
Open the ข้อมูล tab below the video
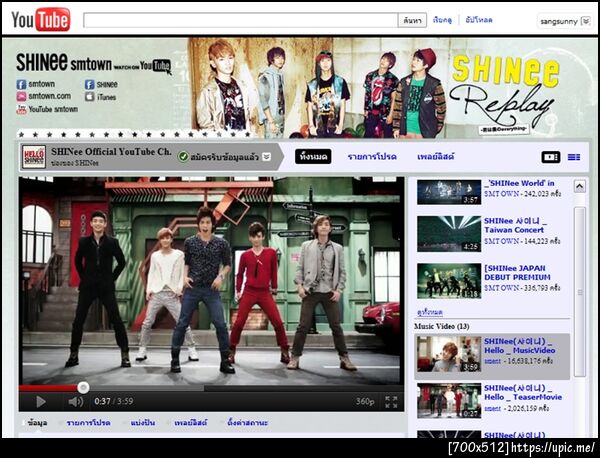click(38, 423)
